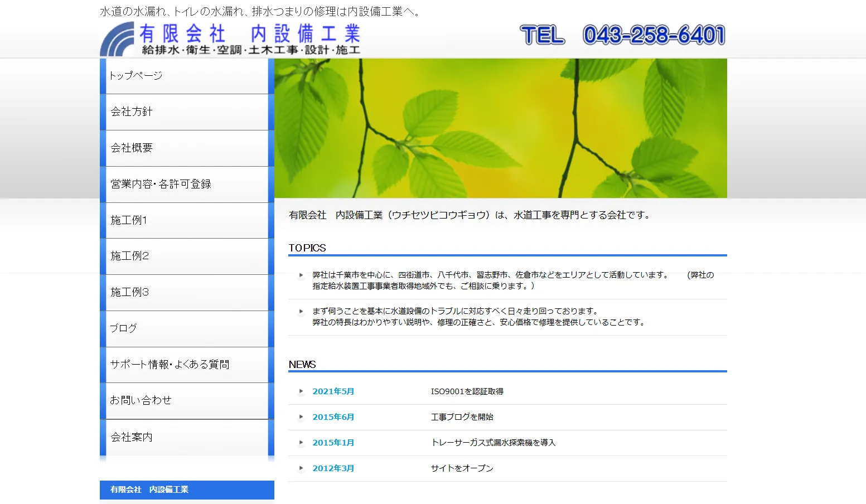Click the arrow icon beside 2015年1月
The image size is (866, 504).
click(301, 443)
